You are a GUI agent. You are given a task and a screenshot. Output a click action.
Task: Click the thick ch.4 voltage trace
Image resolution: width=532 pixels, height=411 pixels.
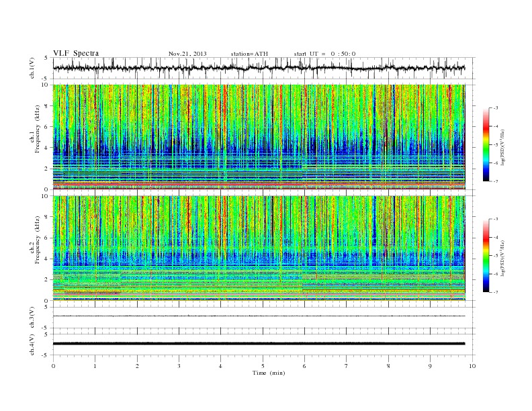pyautogui.click(x=259, y=344)
